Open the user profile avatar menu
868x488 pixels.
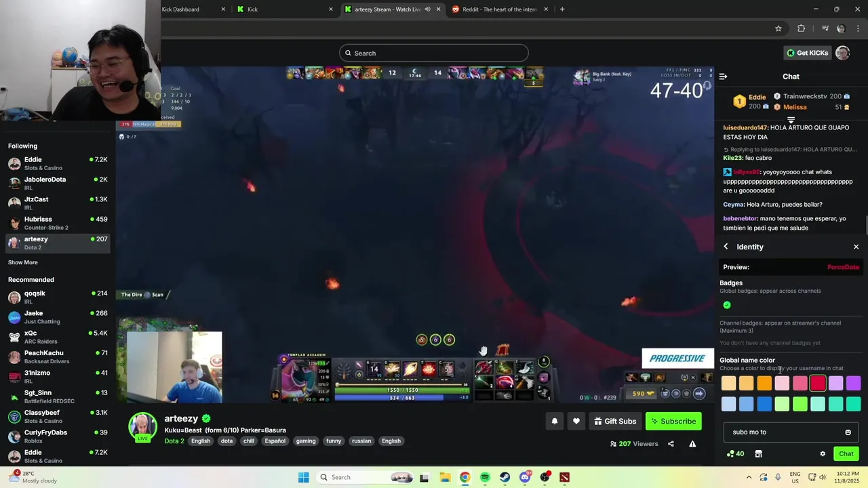842,53
